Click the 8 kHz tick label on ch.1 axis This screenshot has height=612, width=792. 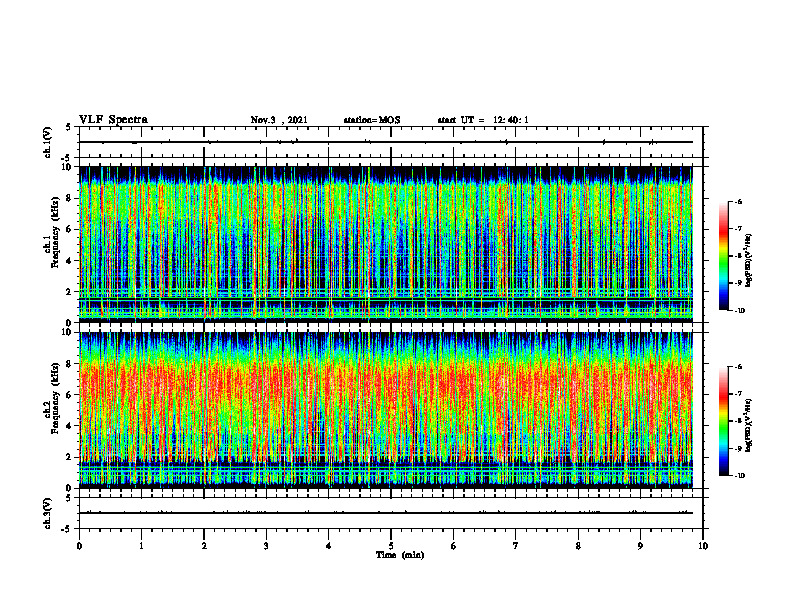coord(70,198)
